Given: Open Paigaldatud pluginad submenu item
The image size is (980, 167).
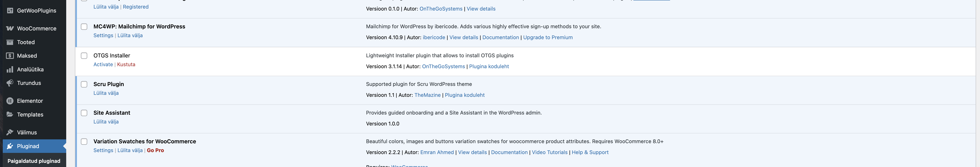Looking at the screenshot, I should point(34,161).
